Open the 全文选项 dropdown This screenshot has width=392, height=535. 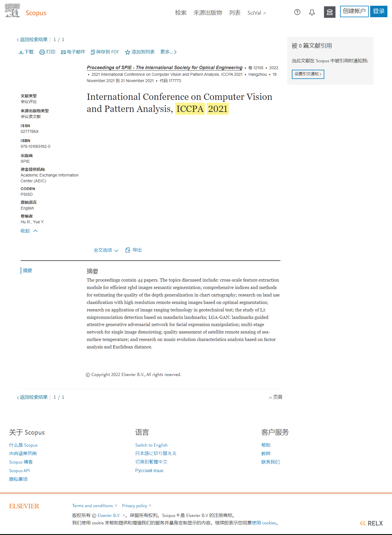pyautogui.click(x=106, y=250)
